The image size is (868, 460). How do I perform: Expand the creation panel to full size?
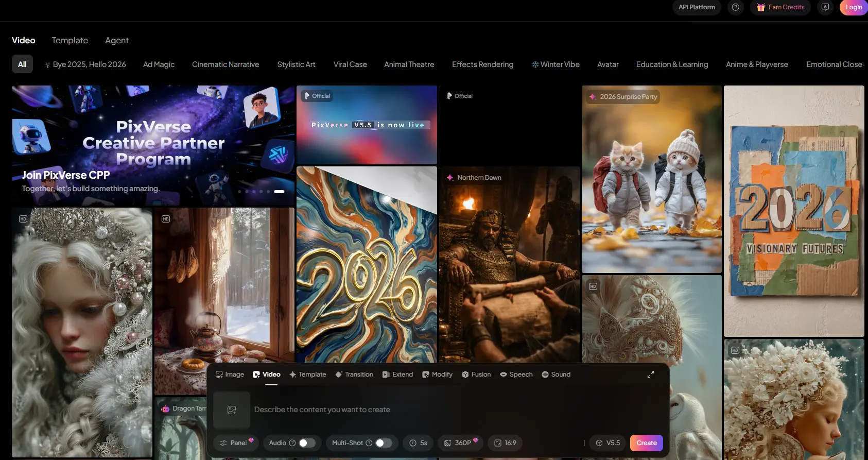[651, 374]
